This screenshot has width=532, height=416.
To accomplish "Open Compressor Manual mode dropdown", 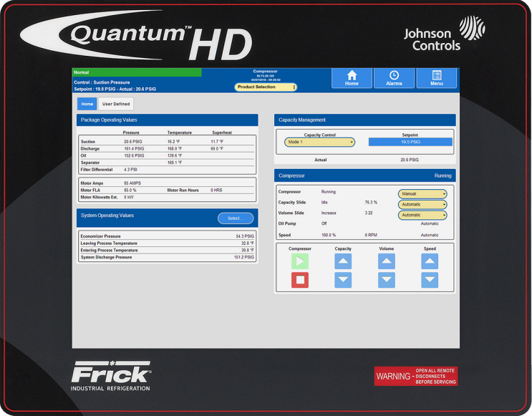I will [422, 194].
